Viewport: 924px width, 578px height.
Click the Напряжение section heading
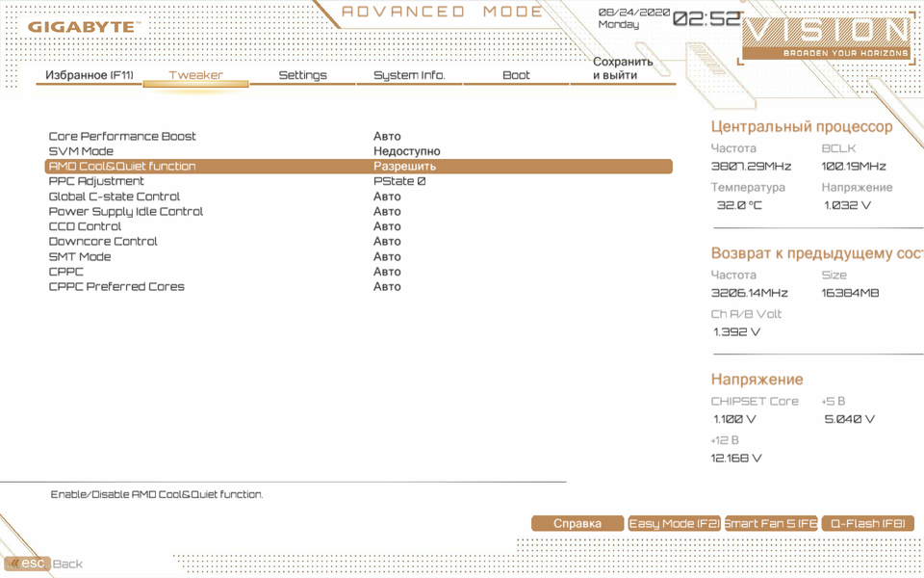[x=757, y=380]
